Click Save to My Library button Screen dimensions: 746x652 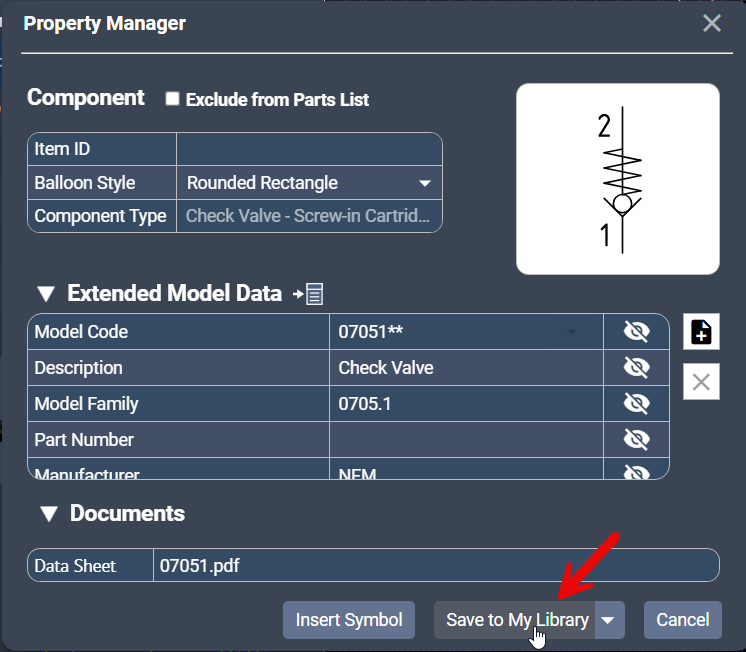click(x=515, y=620)
